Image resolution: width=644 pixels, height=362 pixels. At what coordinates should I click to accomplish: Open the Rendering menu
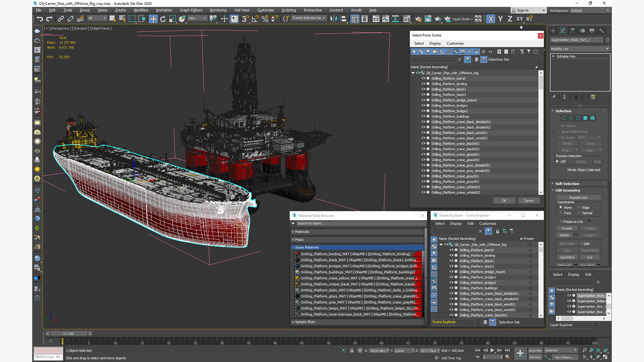point(218,10)
